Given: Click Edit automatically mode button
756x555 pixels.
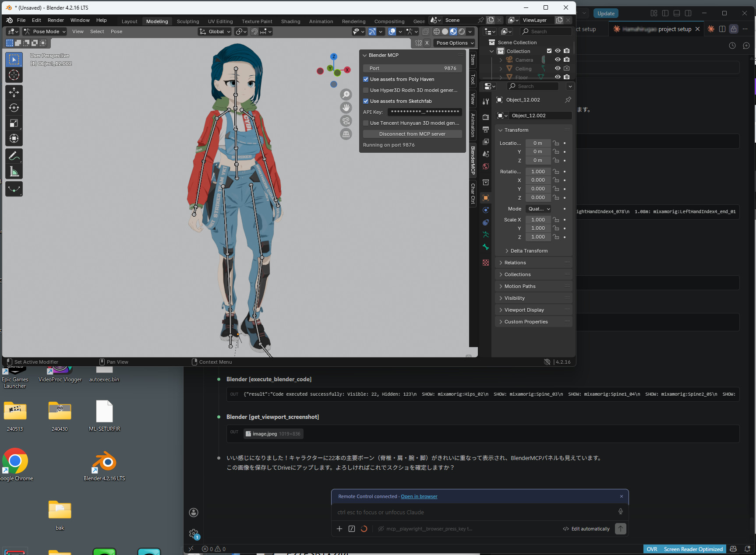Looking at the screenshot, I should (x=586, y=529).
